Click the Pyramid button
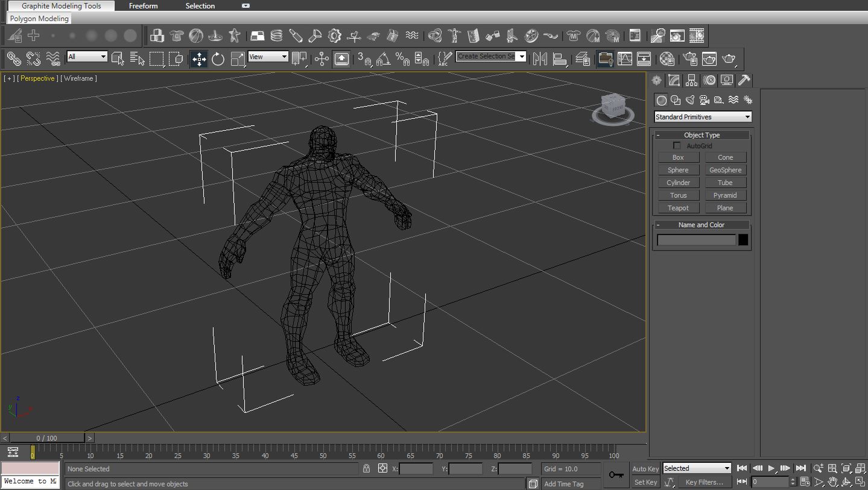Image resolution: width=868 pixels, height=490 pixels. click(725, 195)
